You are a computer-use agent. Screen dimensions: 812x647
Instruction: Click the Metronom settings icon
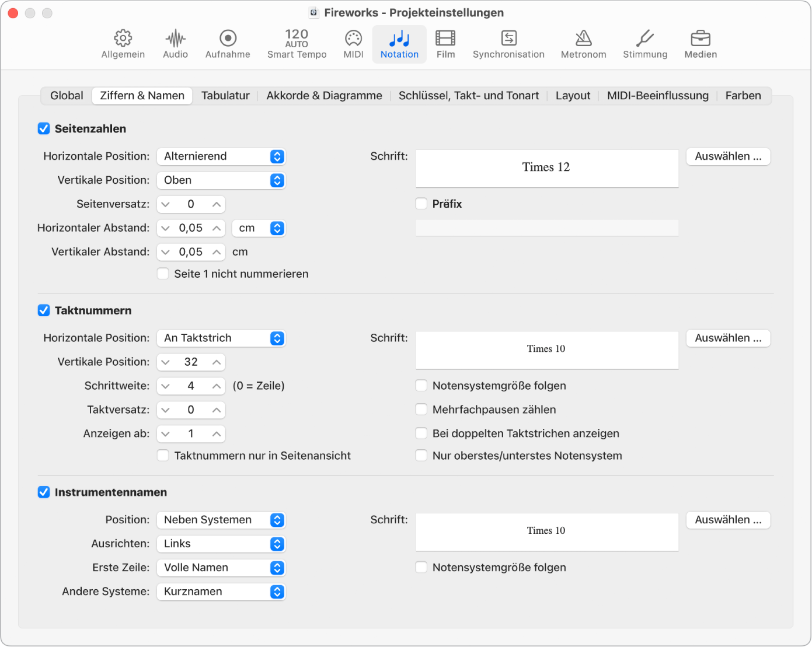583,43
